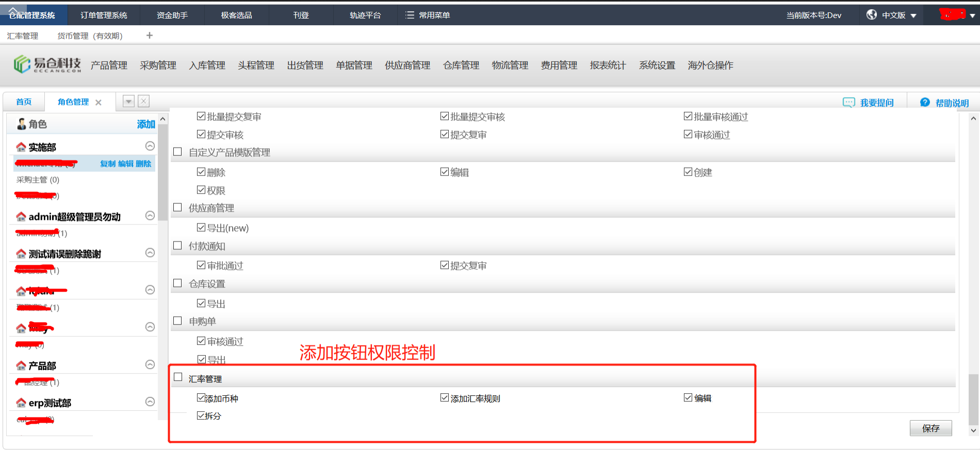Open the 采购管理 menu
Viewport: 980px width, 450px height.
158,66
